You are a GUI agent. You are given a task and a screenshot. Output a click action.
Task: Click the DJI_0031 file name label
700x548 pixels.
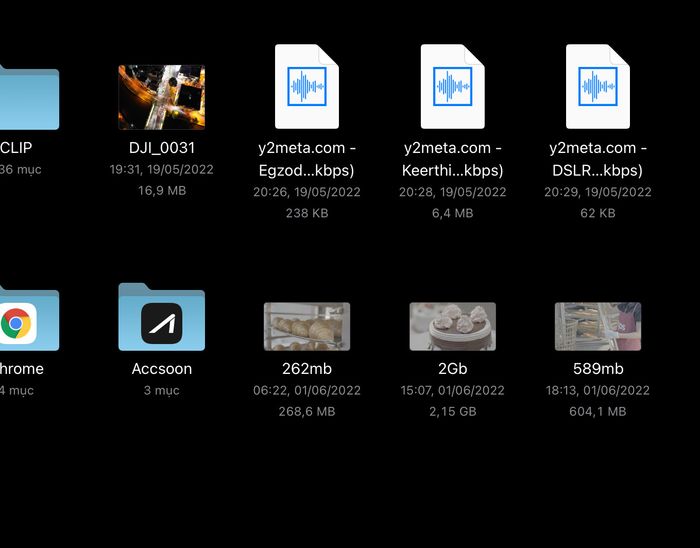(x=161, y=147)
